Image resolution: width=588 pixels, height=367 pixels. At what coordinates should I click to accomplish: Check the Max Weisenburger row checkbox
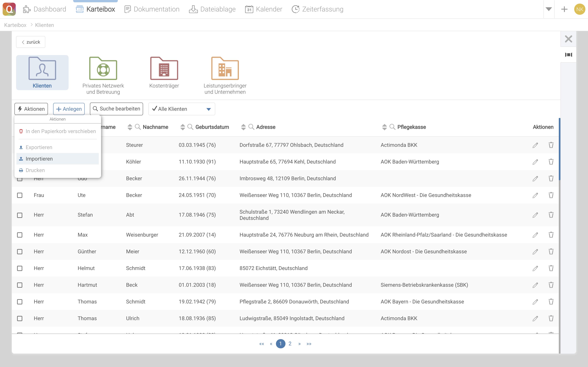click(20, 235)
